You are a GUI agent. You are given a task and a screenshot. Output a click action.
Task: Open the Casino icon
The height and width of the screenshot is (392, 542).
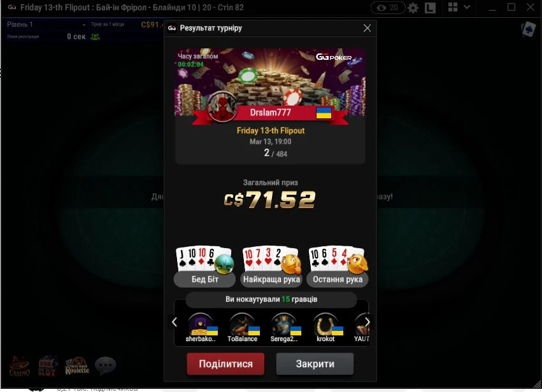(19, 366)
